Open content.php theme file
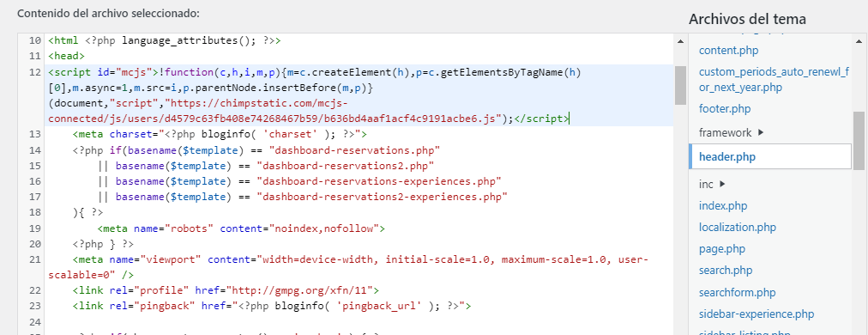This screenshot has height=335, width=868. pyautogui.click(x=728, y=51)
